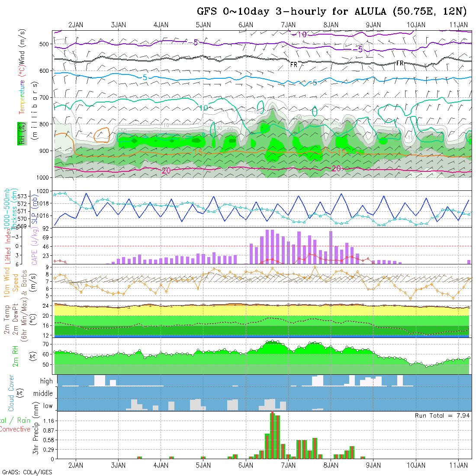Click the "middle" cloud cover row label
476x476 pixels.
pyautogui.click(x=43, y=394)
